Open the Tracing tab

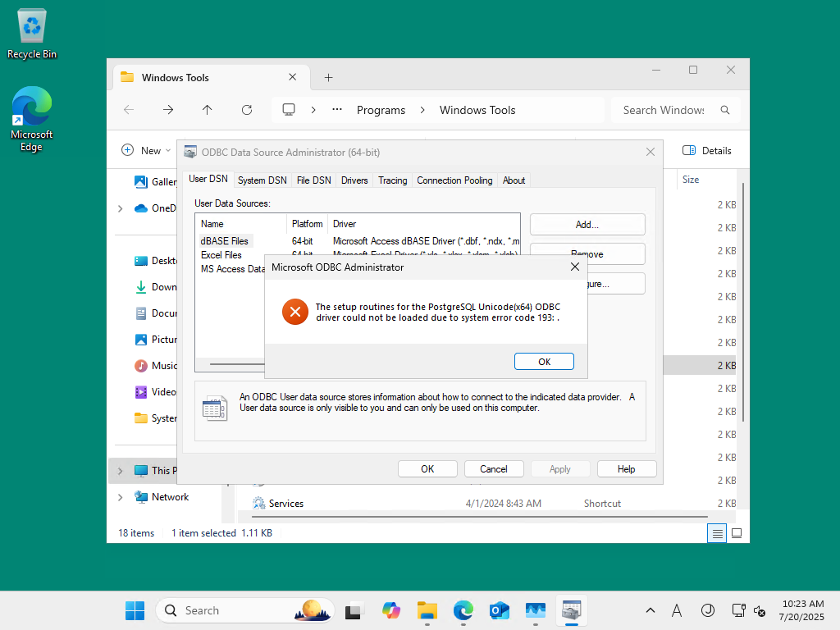393,180
